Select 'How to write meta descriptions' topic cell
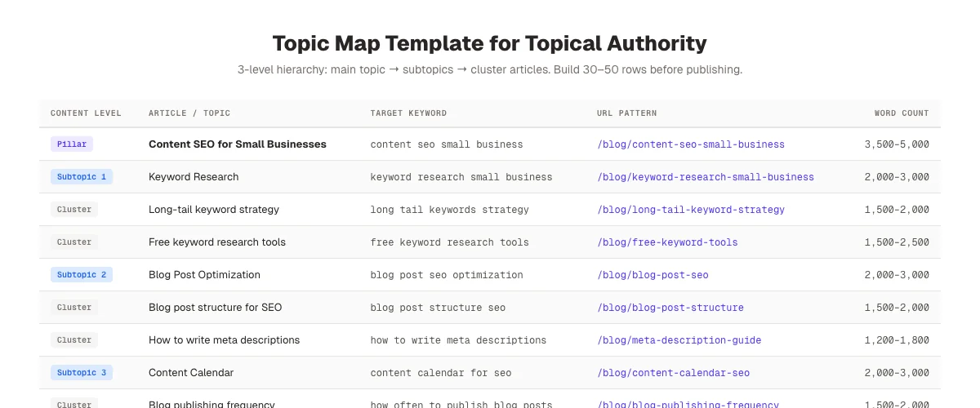 (225, 340)
